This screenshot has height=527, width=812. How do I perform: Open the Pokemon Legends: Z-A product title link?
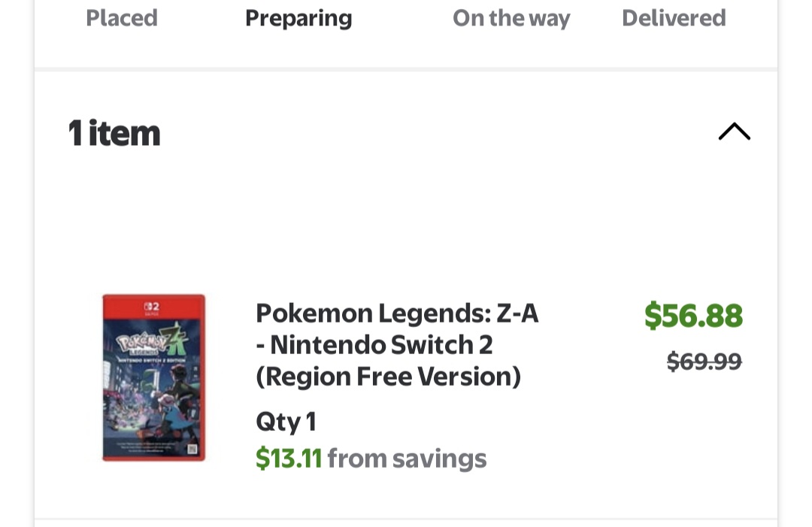click(397, 345)
